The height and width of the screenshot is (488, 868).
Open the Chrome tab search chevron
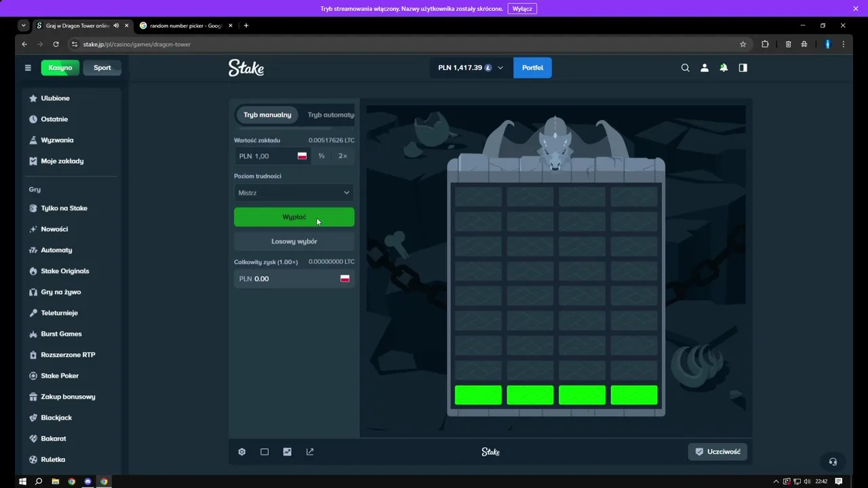pos(24,26)
